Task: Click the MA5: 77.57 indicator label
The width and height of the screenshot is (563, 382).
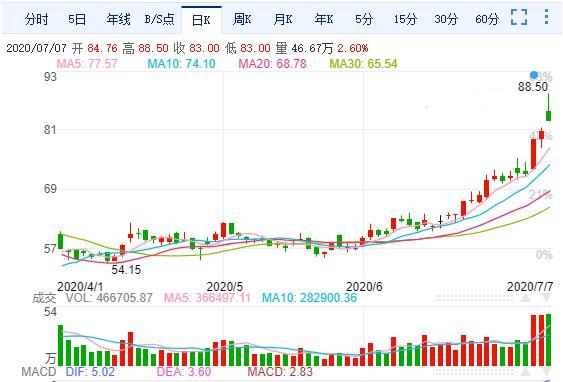Action: [87, 64]
